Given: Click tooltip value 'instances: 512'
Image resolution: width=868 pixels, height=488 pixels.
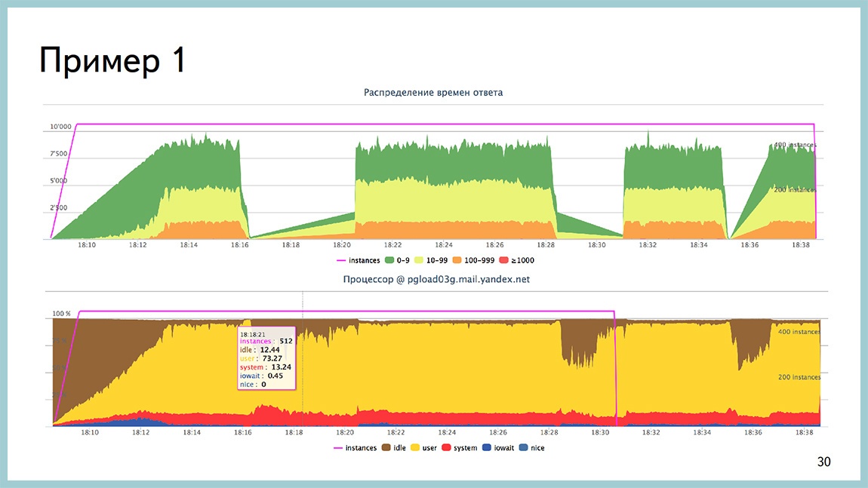Looking at the screenshot, I should tap(266, 342).
